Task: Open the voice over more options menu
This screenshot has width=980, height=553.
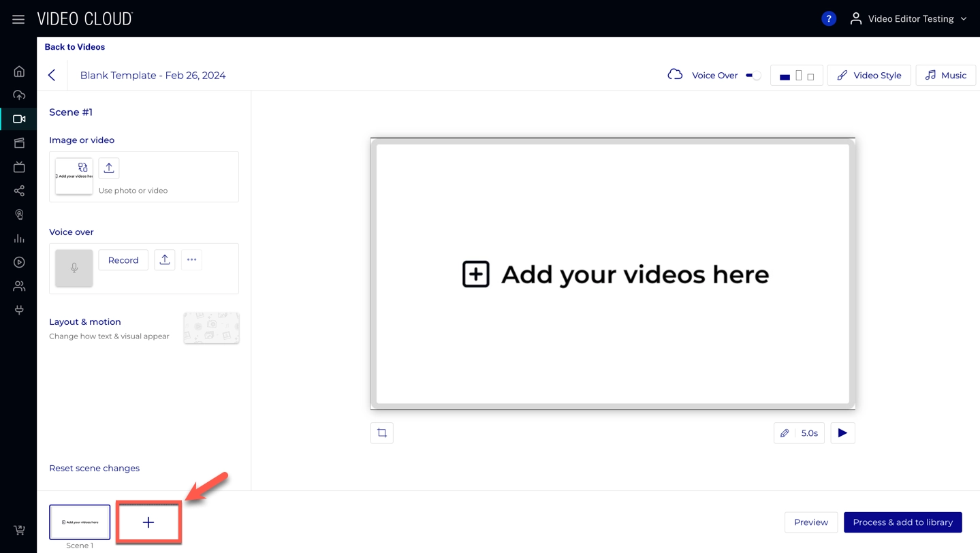Action: [x=191, y=259]
